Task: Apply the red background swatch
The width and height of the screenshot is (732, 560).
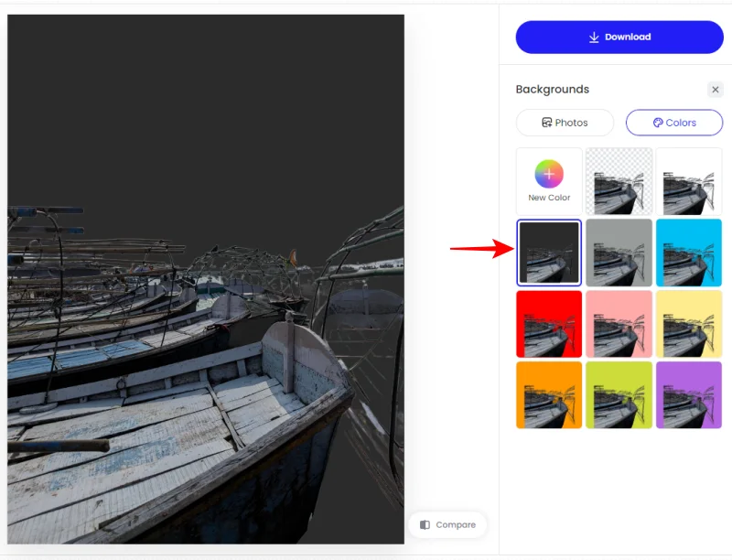Action: click(549, 324)
